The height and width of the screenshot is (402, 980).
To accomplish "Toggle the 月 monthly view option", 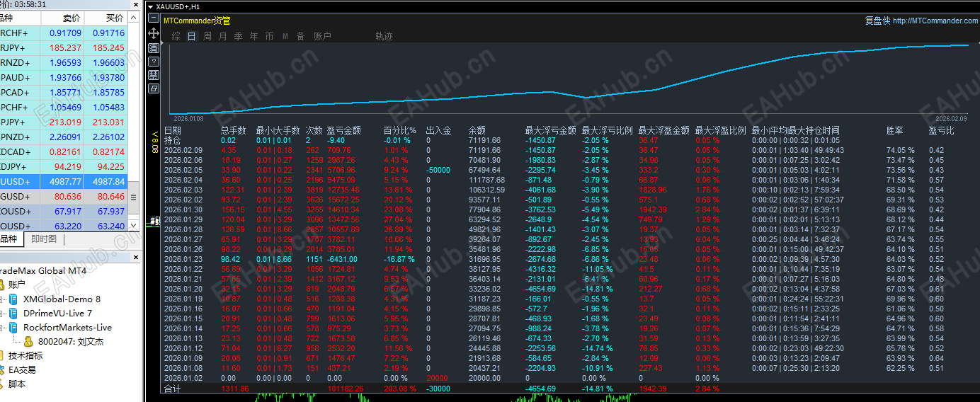I will tap(223, 36).
